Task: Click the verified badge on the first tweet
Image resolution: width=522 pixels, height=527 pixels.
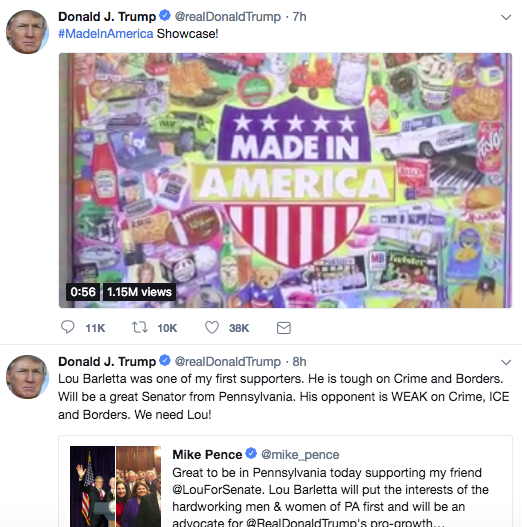Action: tap(165, 15)
